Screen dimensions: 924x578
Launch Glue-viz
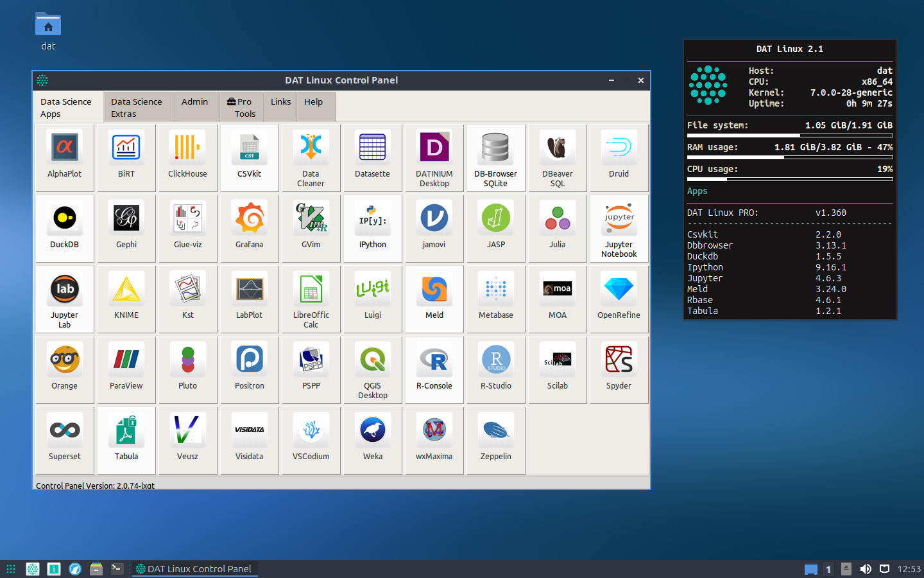[188, 229]
